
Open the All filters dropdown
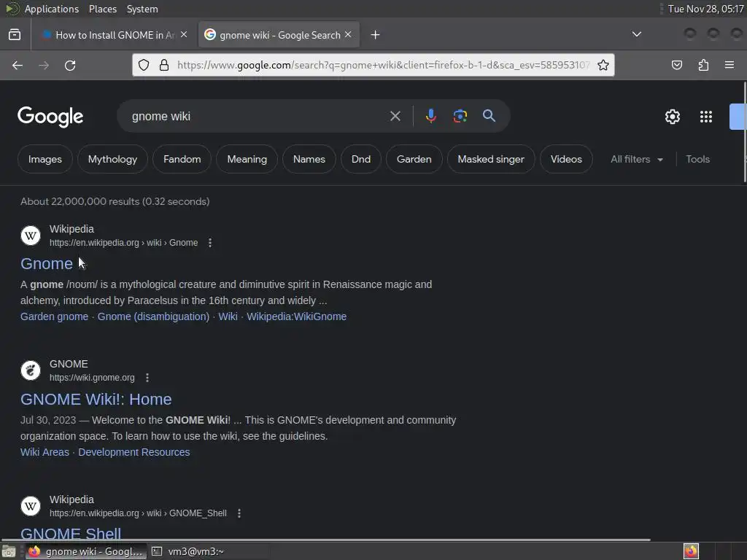point(637,160)
